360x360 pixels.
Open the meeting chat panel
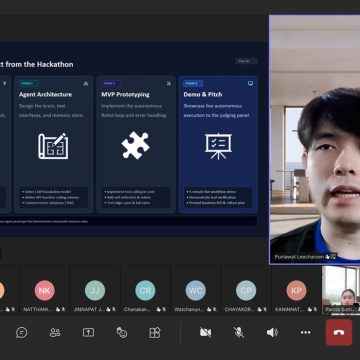click(22, 332)
